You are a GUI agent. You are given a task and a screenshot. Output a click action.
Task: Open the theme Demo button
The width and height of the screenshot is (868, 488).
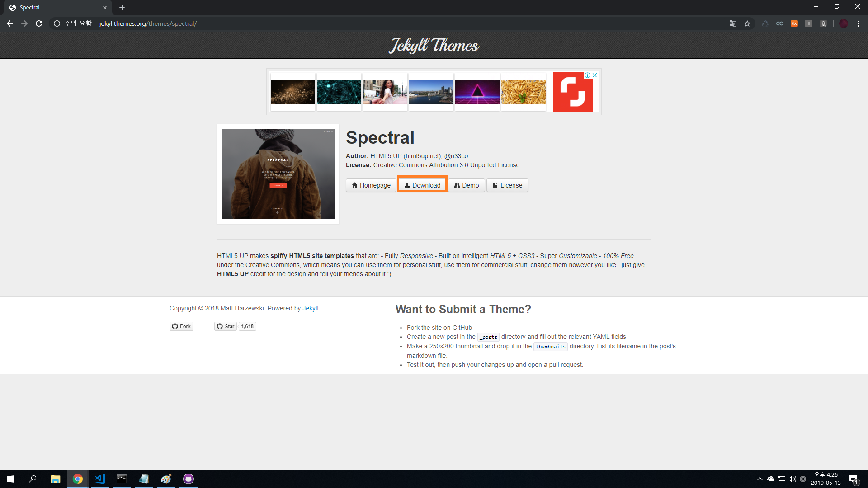tap(467, 185)
